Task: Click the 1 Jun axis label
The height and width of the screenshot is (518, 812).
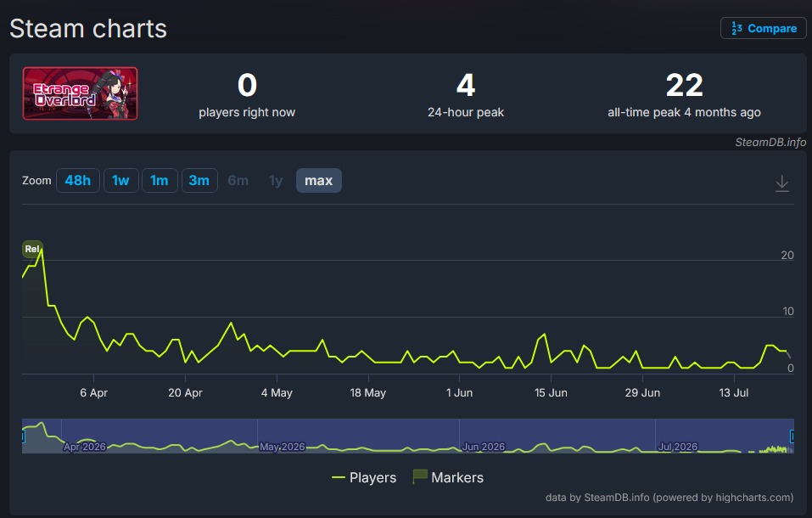Action: [460, 393]
